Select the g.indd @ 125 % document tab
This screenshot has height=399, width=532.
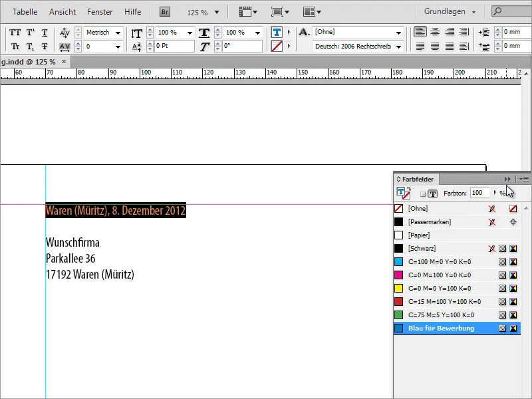pos(28,62)
